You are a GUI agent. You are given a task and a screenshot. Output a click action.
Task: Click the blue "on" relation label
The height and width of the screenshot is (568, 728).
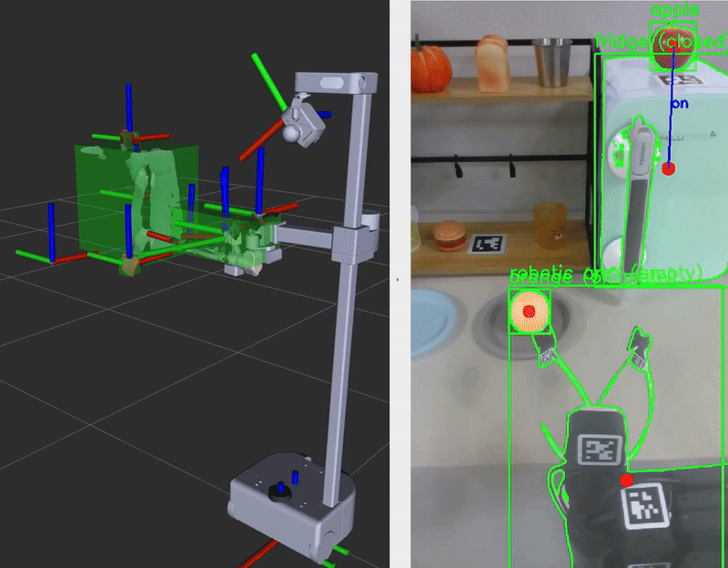coord(679,104)
